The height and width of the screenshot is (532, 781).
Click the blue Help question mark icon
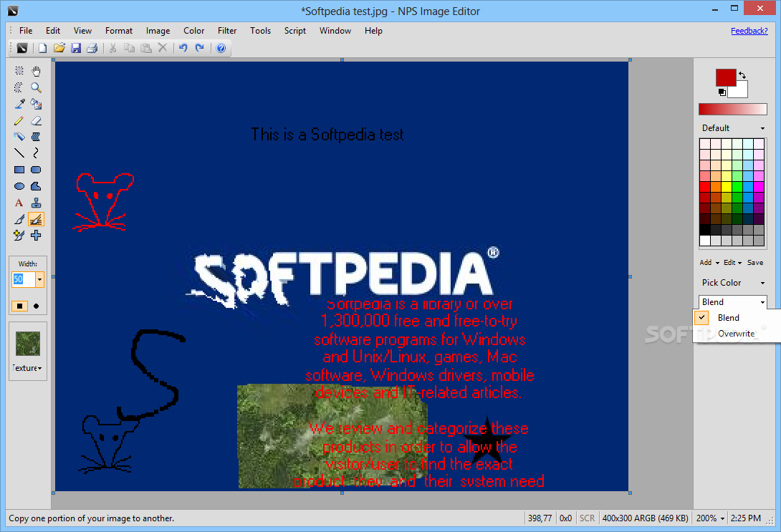[221, 48]
